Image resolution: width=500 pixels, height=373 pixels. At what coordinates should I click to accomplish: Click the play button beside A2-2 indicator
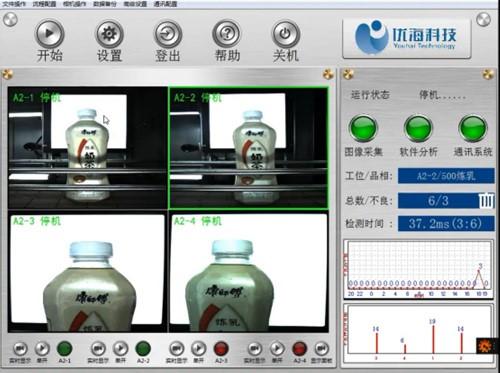click(x=120, y=348)
